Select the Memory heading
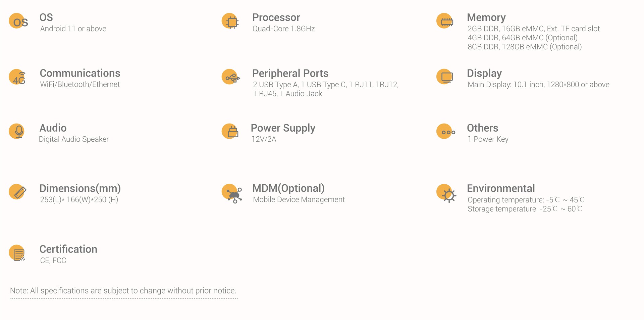Viewport: 644px width, 320px height. (x=486, y=17)
